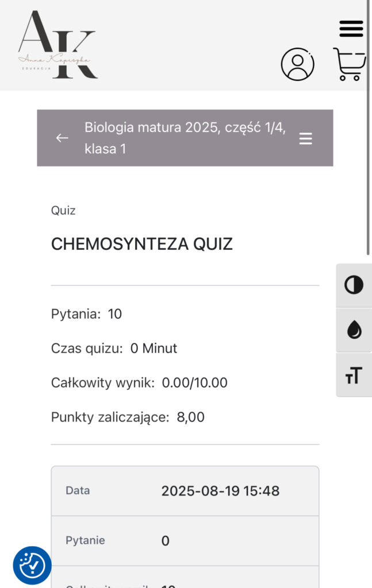Open the user account profile icon
Viewport: 372px width, 588px height.
297,64
